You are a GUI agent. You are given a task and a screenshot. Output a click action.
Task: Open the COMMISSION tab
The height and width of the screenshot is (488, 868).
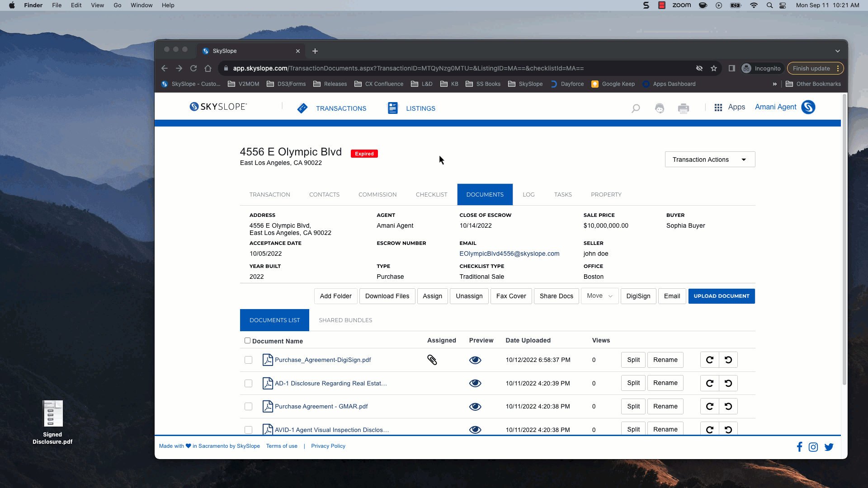[x=377, y=195]
